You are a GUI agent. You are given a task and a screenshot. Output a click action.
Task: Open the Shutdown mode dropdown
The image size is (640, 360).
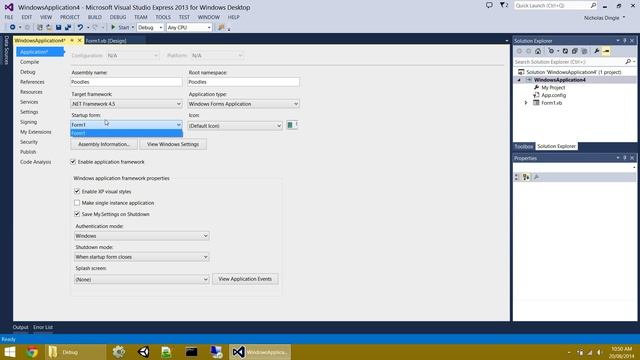142,257
